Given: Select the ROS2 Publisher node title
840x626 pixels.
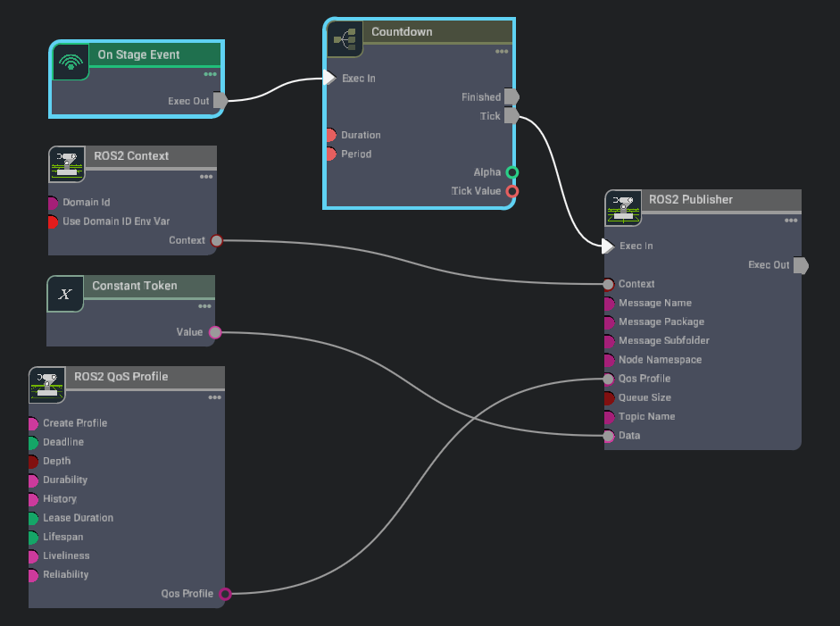Looking at the screenshot, I should tap(690, 200).
